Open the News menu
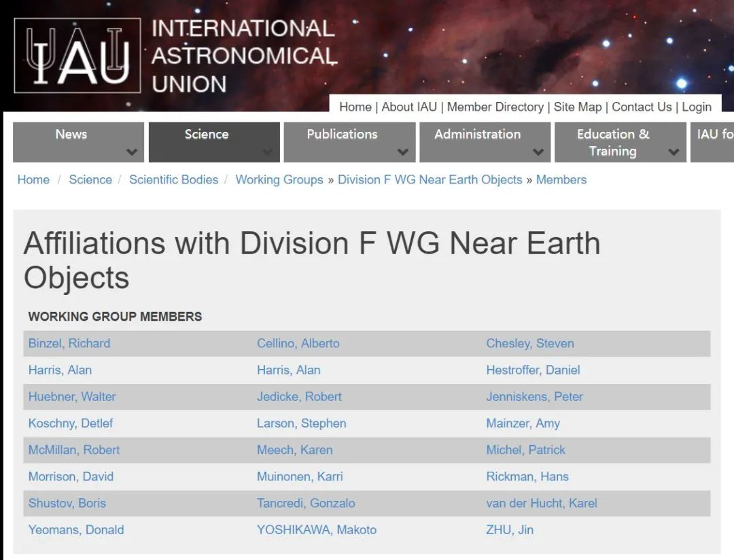Viewport: 734px width, 560px height. (x=78, y=142)
